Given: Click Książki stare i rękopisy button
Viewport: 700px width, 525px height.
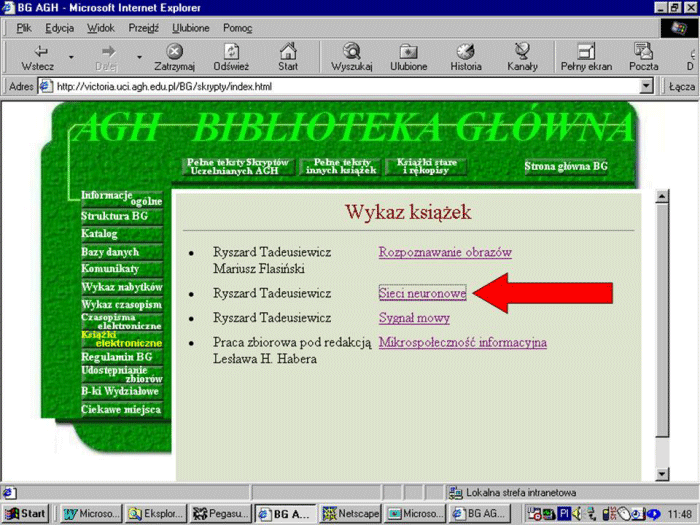Looking at the screenshot, I should tap(426, 167).
